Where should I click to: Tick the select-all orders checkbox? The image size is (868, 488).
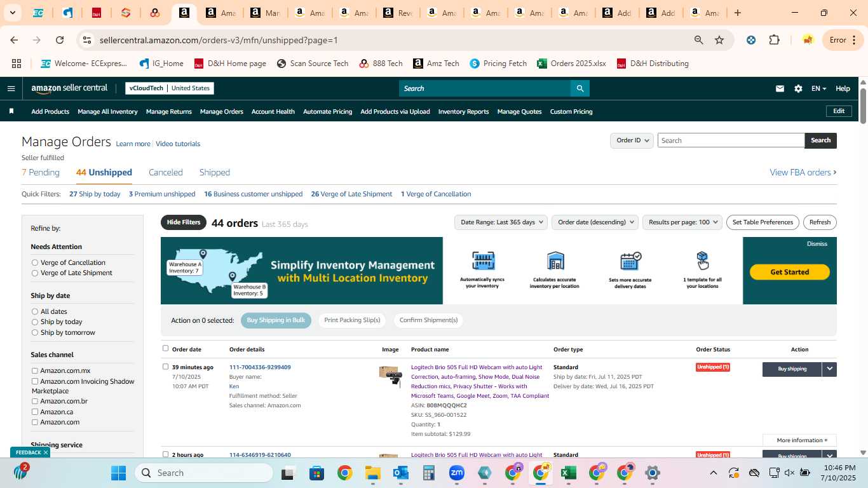click(166, 348)
